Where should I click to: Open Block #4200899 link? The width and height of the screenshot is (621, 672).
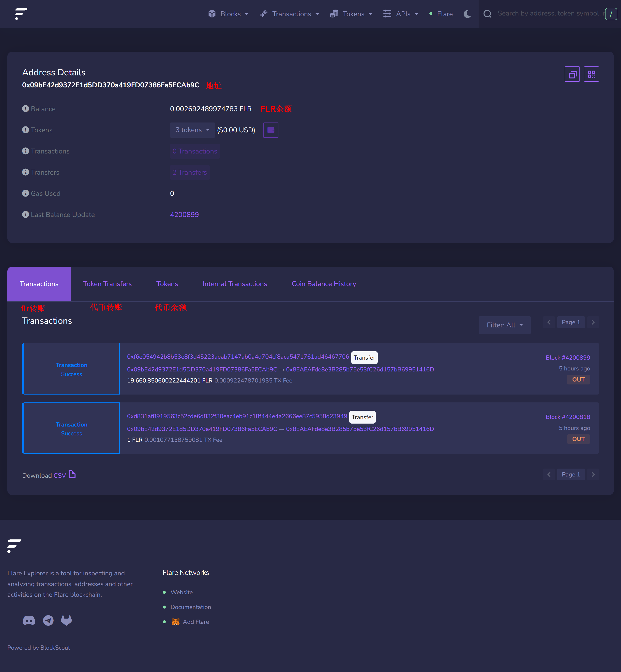click(x=568, y=357)
